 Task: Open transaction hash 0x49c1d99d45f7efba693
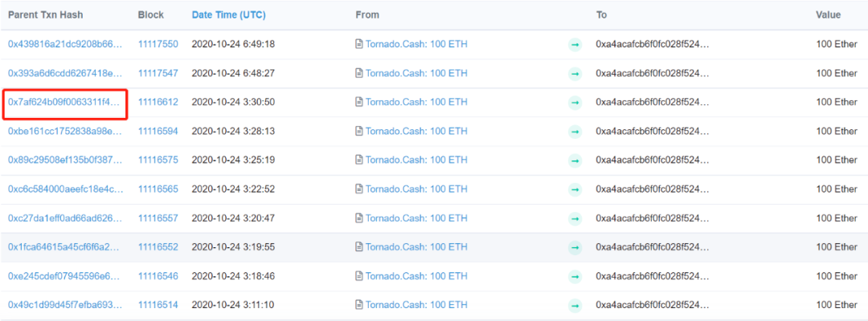pos(65,305)
